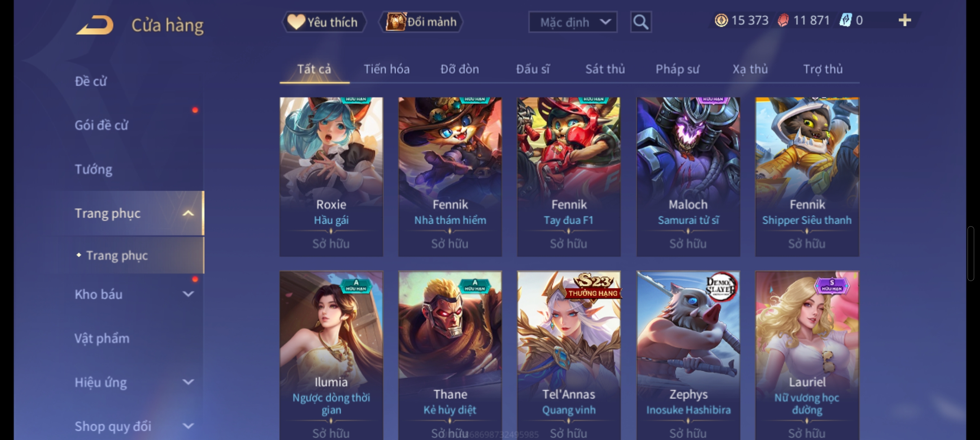
Task: Expand the Shop quy đổi section
Action: tap(188, 426)
